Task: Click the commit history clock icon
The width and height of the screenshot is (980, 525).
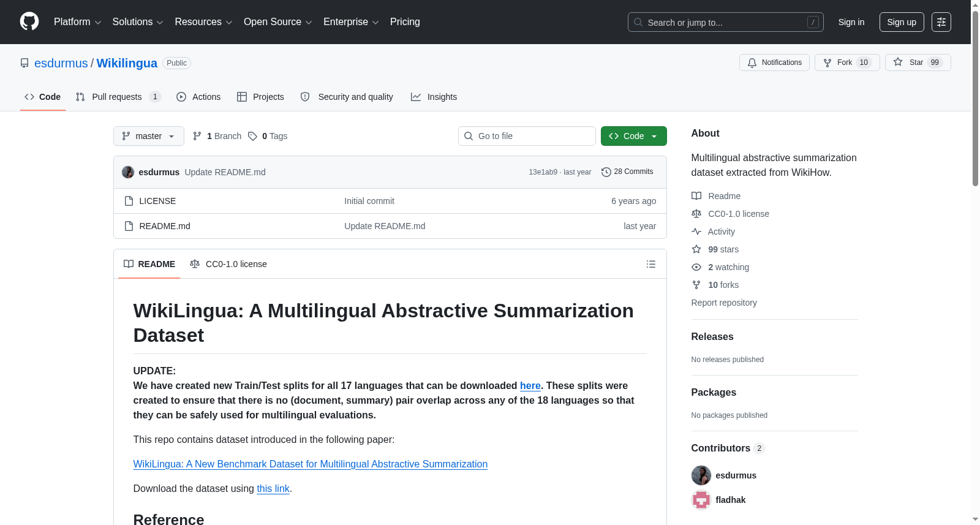Action: click(606, 172)
